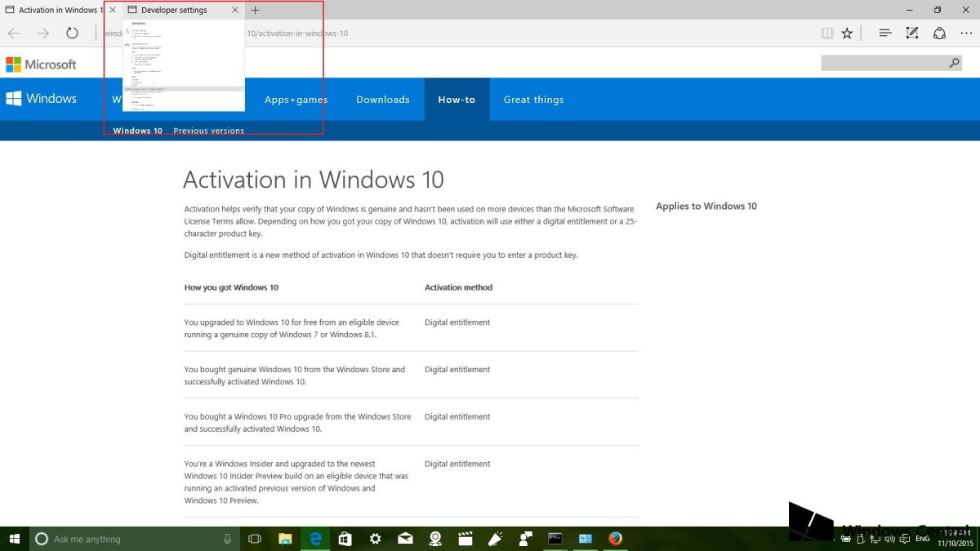Select the Windows 10 subnavigation tab
The width and height of the screenshot is (980, 551).
[x=136, y=131]
